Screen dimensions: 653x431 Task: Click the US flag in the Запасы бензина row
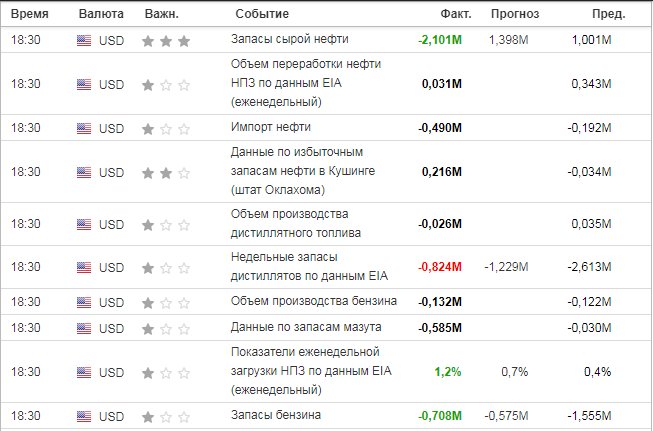[84, 416]
